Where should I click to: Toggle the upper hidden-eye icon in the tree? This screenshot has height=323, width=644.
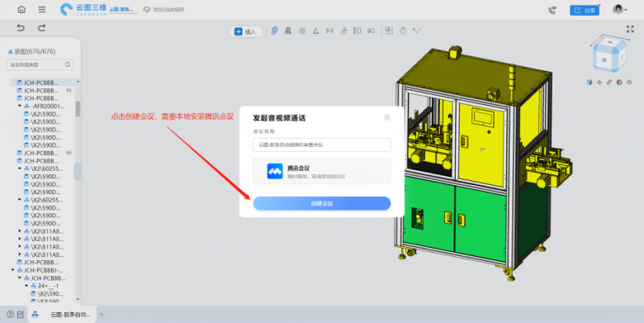(x=69, y=90)
